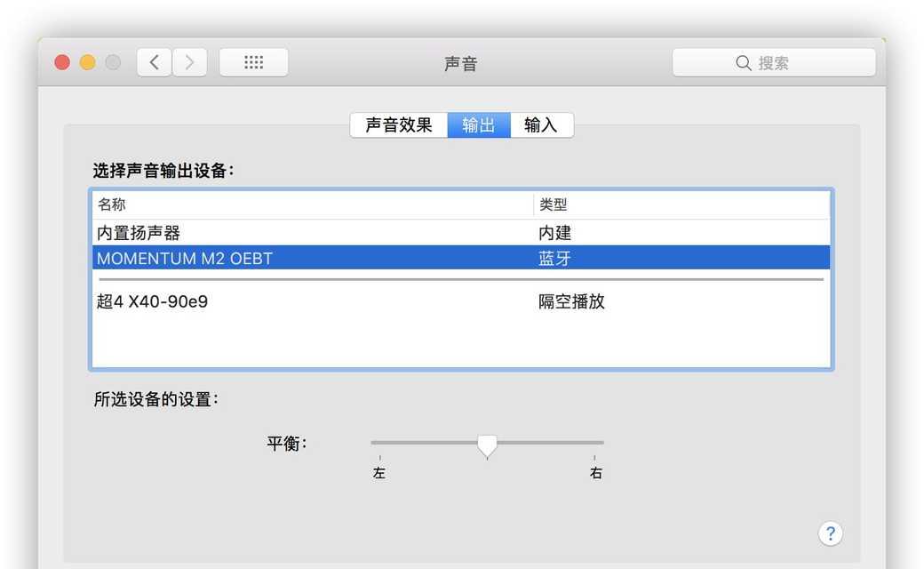Switch to the 输入 tab
Image resolution: width=924 pixels, height=569 pixels.
point(541,125)
